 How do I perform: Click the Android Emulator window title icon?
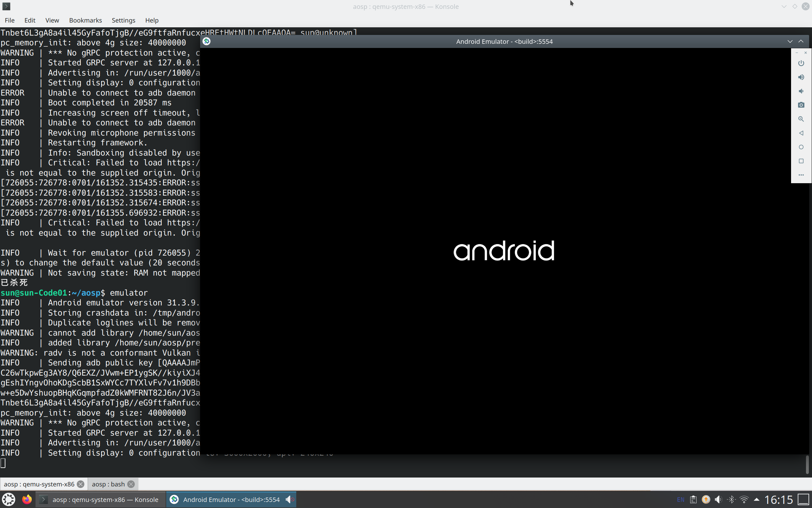[207, 41]
